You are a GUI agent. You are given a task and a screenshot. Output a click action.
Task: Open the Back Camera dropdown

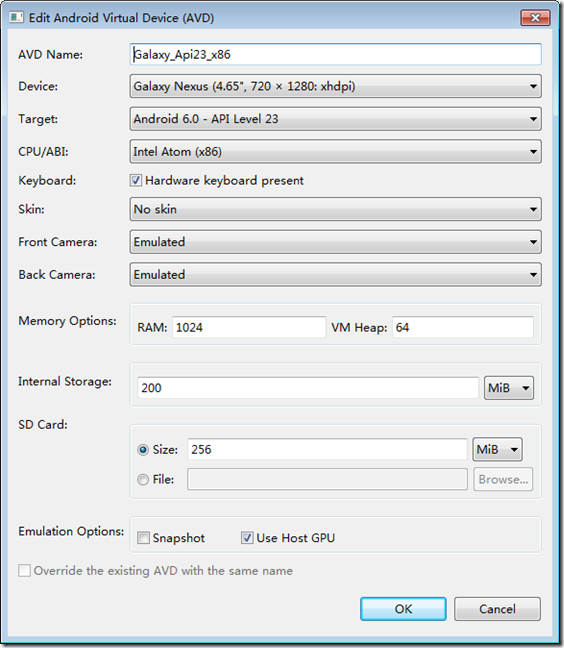pos(336,274)
